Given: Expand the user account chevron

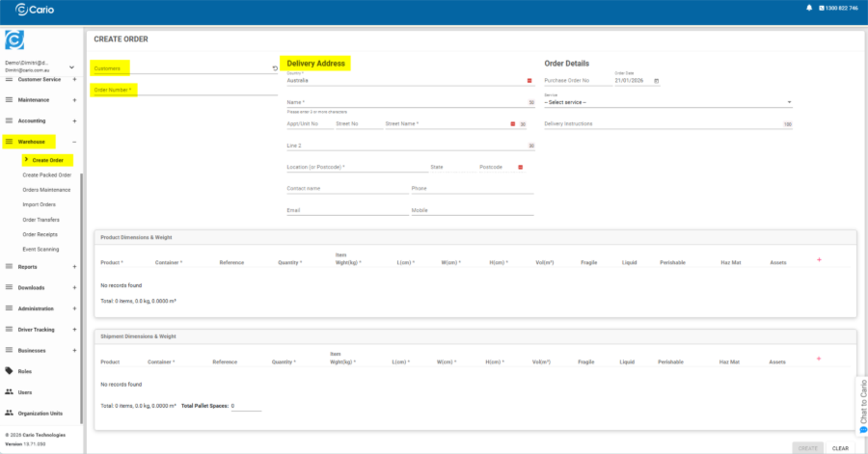Looking at the screenshot, I should tap(71, 67).
